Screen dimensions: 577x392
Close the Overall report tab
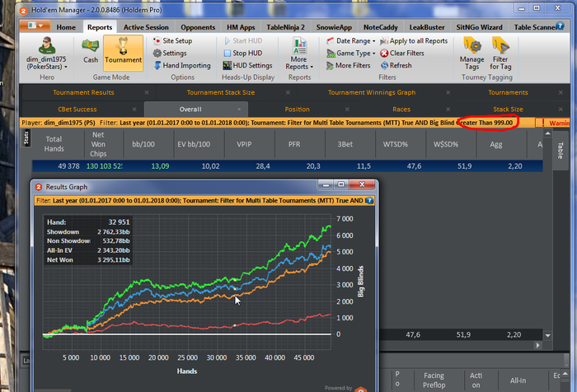coord(239,110)
